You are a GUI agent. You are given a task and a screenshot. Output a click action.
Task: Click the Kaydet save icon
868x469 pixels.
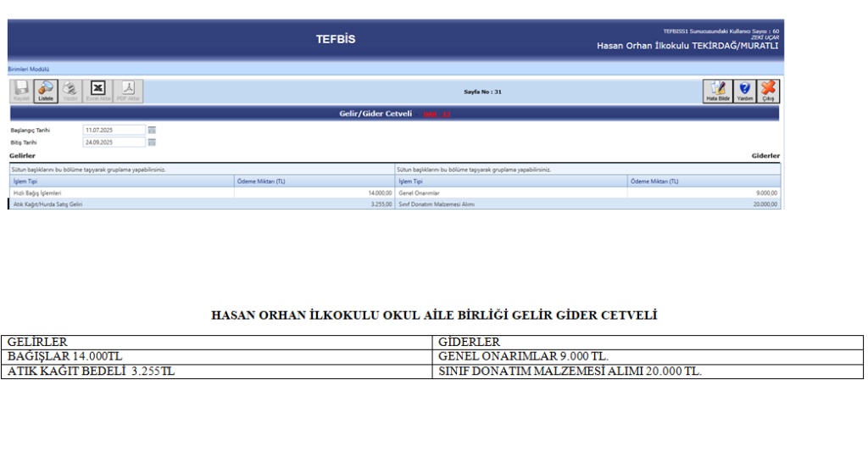pos(21,91)
